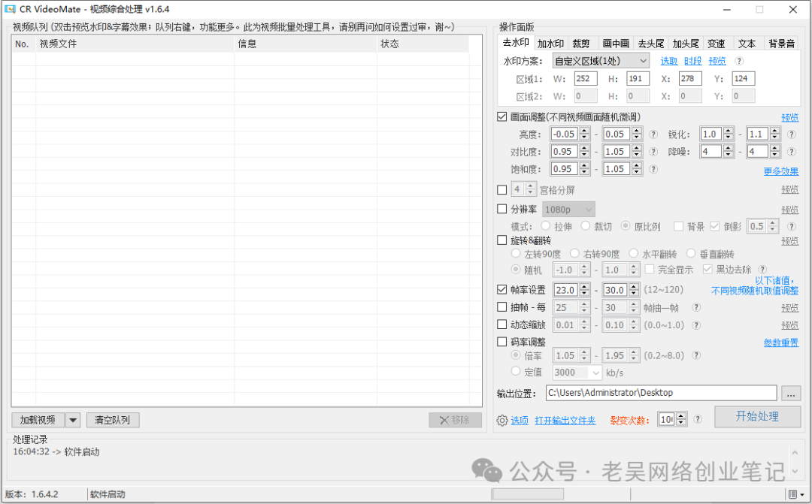
Task: Click the CR VideoMate app icon in title bar
Action: coord(10,9)
